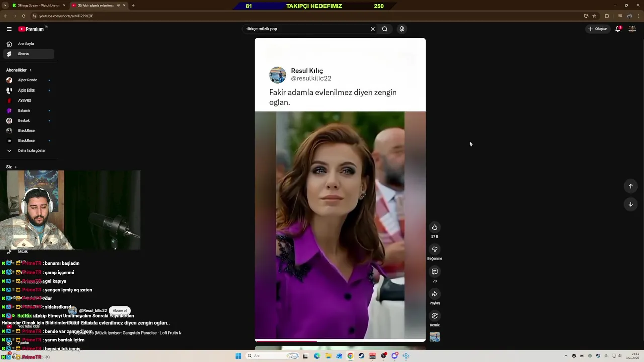Screen dimensions: 644x362
Task: Close the Fakir adamla evlenilmez tab
Action: 124,5
